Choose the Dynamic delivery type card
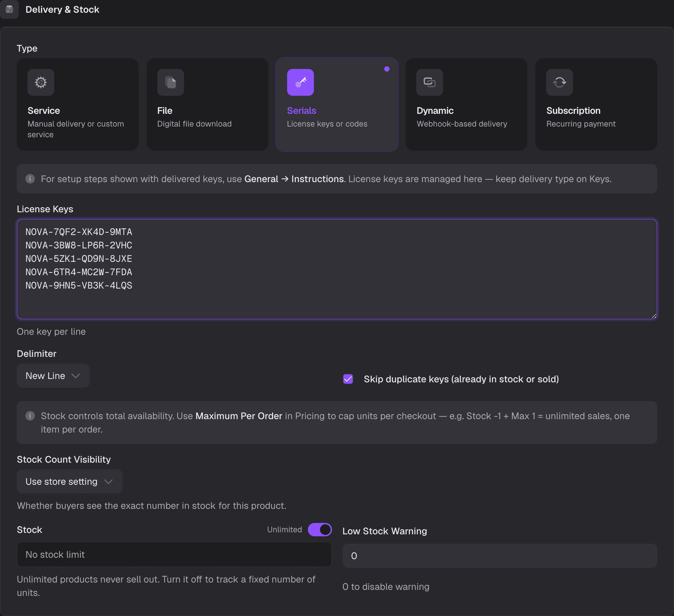Viewport: 674px width, 616px height. [x=467, y=104]
